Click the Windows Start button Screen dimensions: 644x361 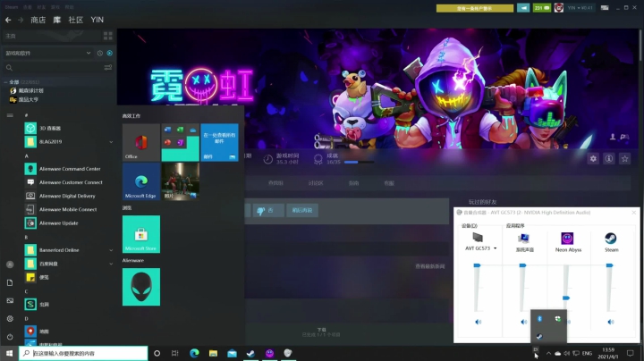pyautogui.click(x=9, y=353)
